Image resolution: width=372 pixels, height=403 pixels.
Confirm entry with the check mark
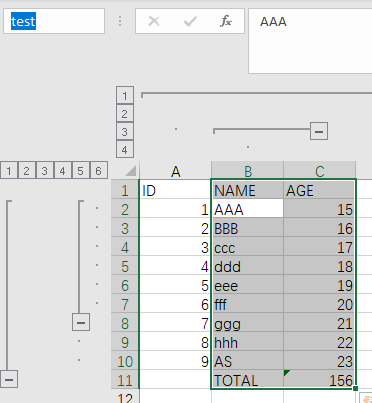tap(190, 21)
